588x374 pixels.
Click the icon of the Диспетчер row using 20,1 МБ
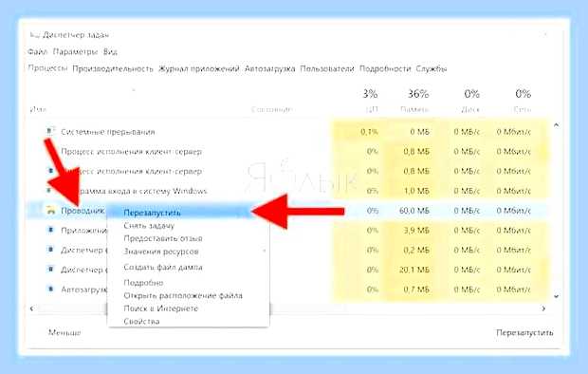point(50,270)
